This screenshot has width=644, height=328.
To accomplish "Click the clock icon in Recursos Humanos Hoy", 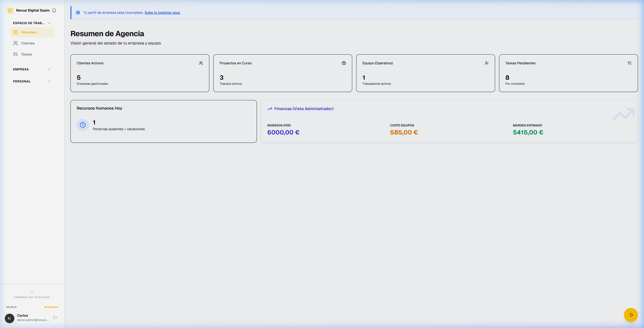I will [83, 125].
